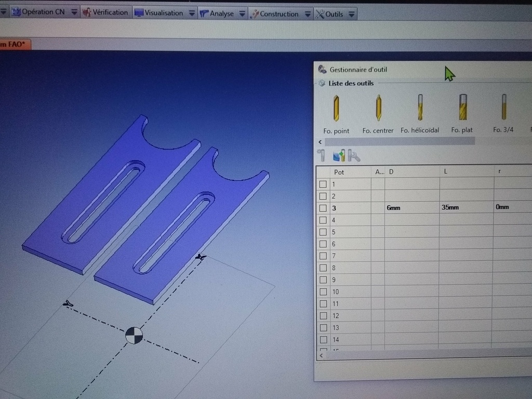
Task: Select pot row number 14
Action: click(336, 340)
